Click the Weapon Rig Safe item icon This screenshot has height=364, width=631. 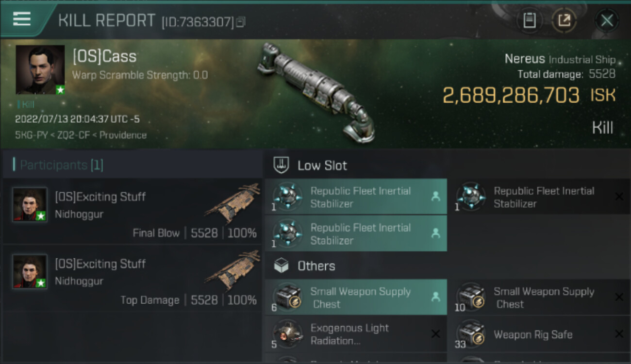470,334
